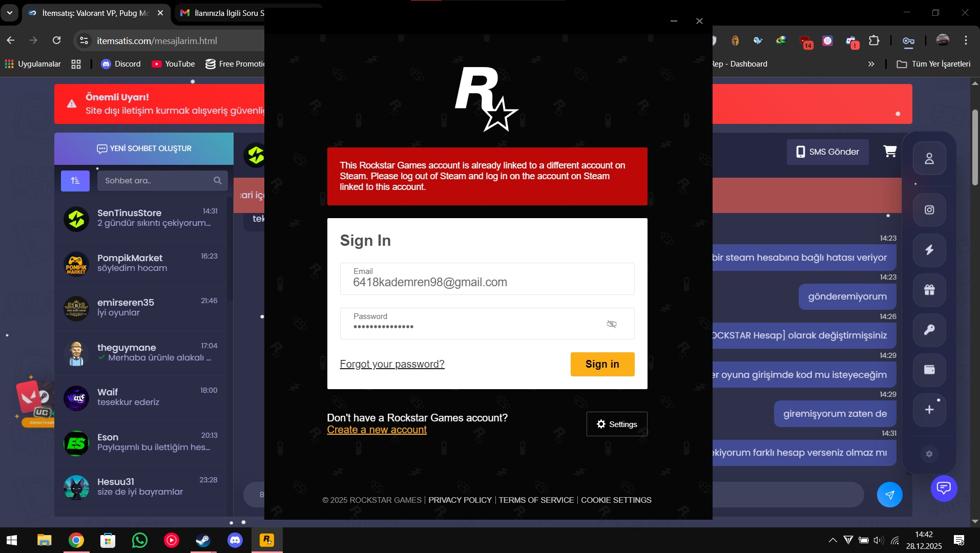Viewport: 980px width, 553px height.
Task: Open the tab groups grid icon
Action: [x=76, y=64]
